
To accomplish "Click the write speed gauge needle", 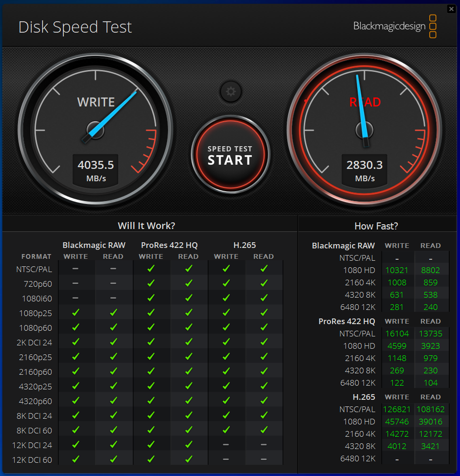I will tap(110, 115).
